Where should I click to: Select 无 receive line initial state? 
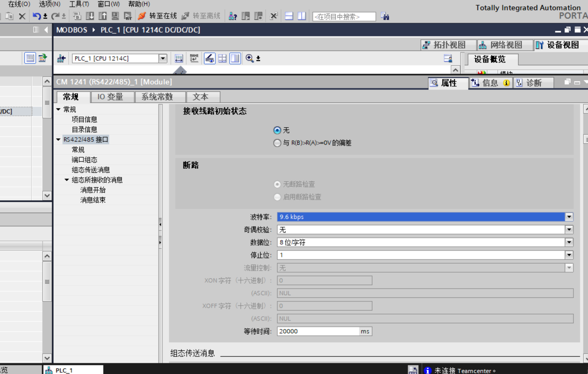[277, 130]
